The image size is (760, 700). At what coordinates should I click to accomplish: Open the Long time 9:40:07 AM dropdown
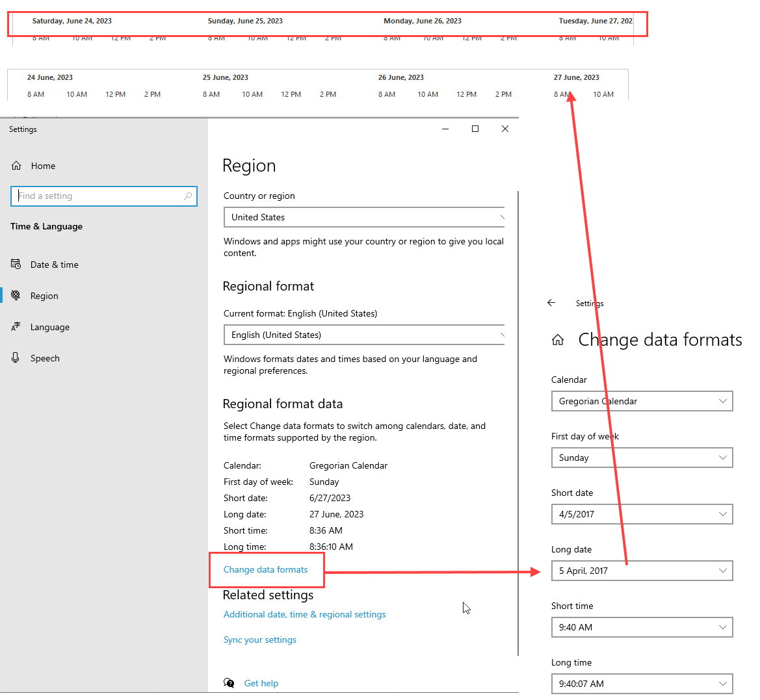coord(642,684)
